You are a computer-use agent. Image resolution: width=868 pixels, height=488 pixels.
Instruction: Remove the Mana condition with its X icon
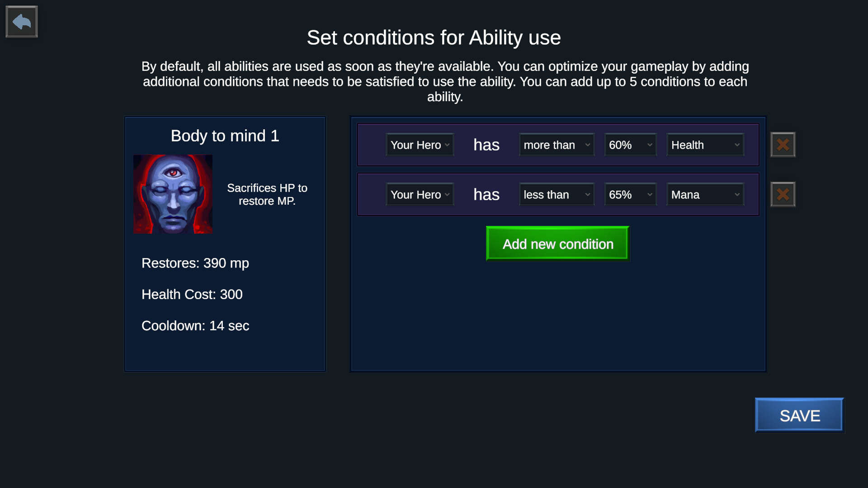[783, 194]
